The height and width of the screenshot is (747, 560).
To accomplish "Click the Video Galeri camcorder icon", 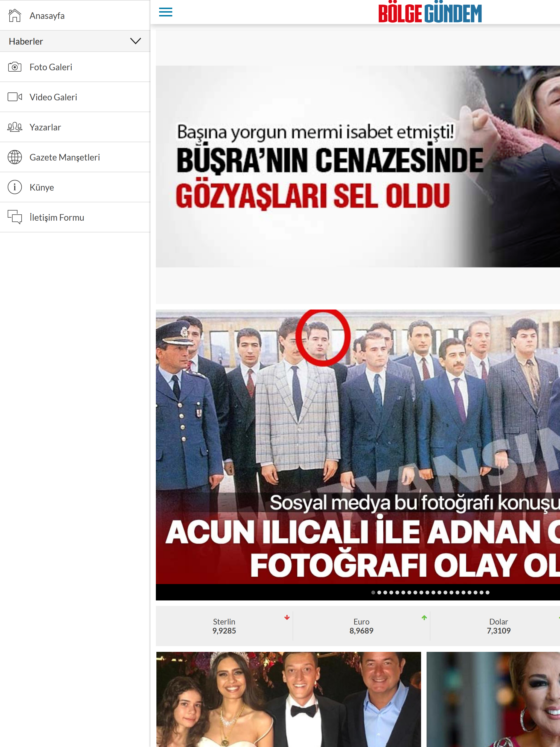I will [14, 97].
